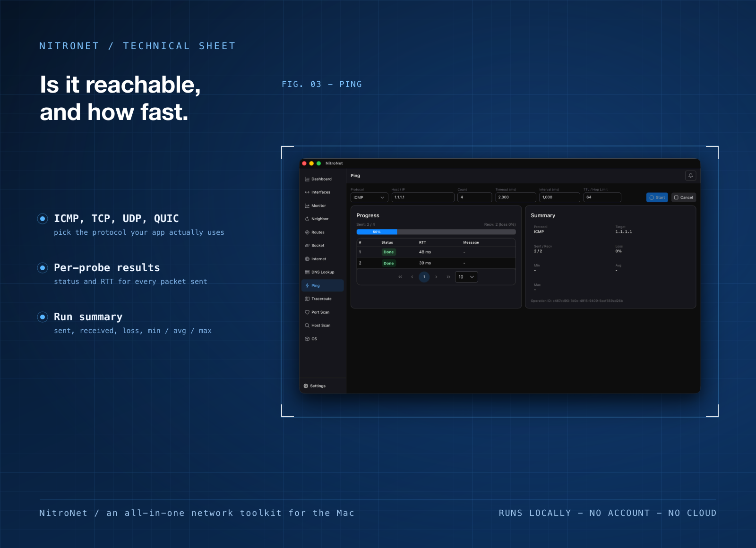This screenshot has height=548, width=756.
Task: Click the Status column header
Action: point(387,242)
